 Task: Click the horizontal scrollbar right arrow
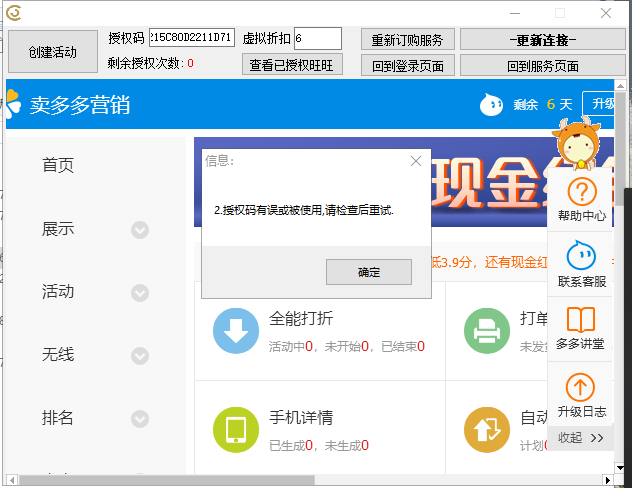pyautogui.click(x=608, y=480)
